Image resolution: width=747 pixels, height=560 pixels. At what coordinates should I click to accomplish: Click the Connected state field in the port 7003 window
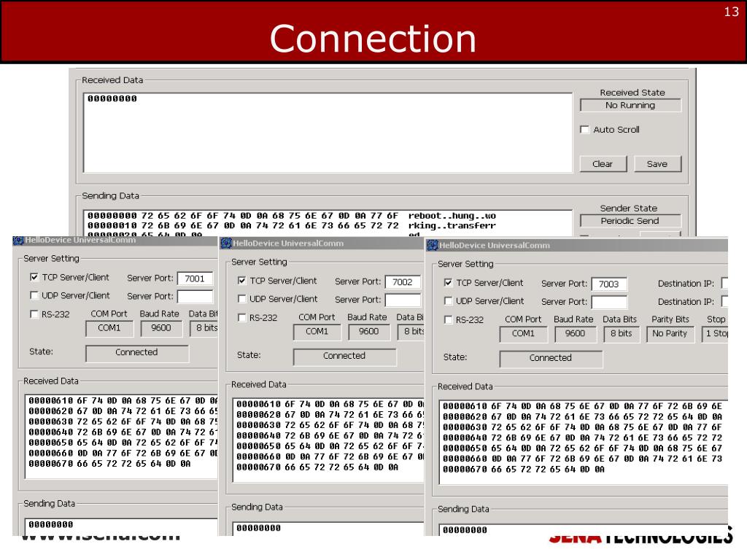tap(551, 358)
